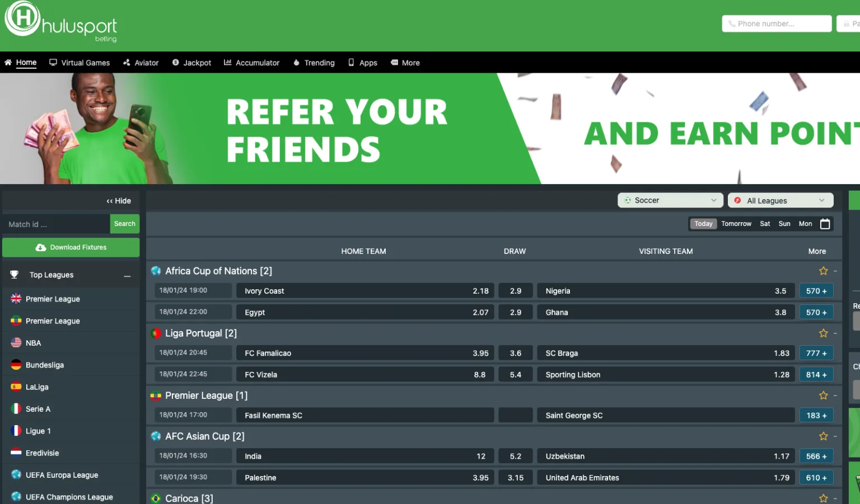Click the Hulusport betting logo

(x=60, y=22)
